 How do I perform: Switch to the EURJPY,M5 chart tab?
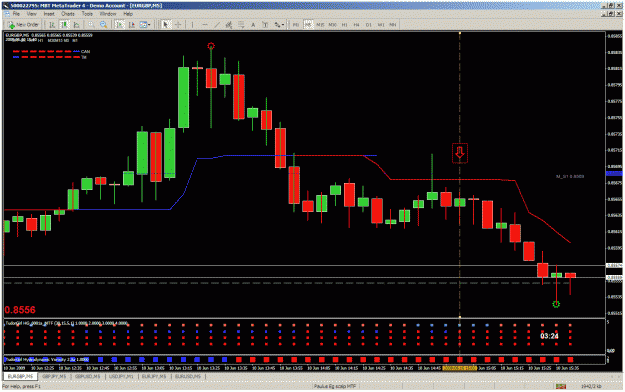coord(154,376)
